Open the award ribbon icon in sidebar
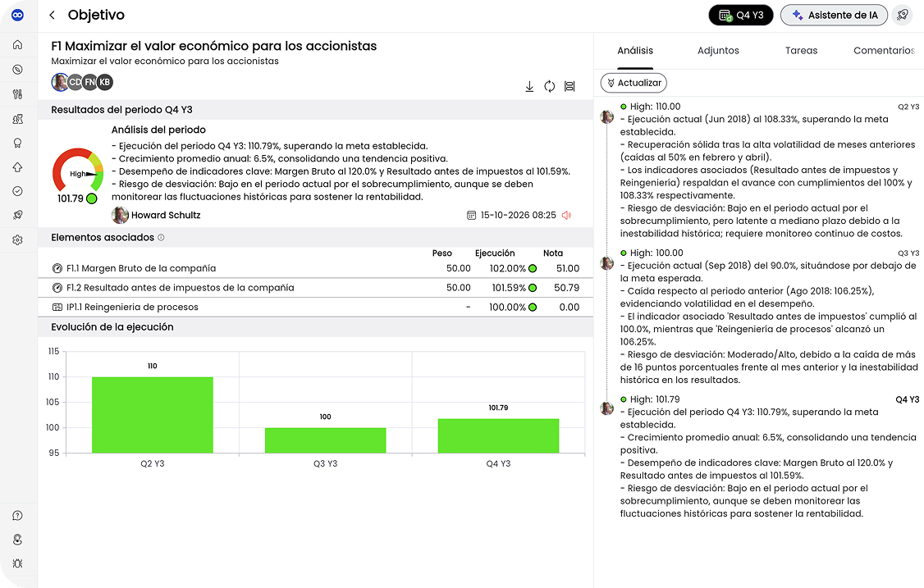Screen dimensions: 924x588 pyautogui.click(x=18, y=144)
